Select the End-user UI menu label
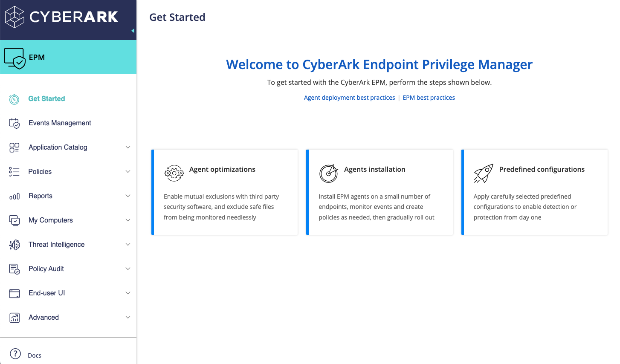 click(47, 293)
